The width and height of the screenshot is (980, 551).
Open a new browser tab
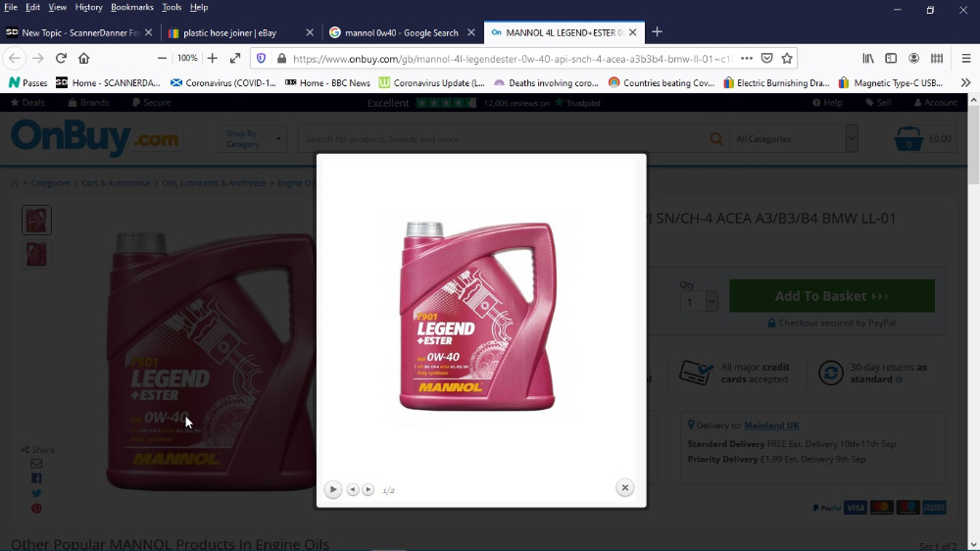(657, 32)
